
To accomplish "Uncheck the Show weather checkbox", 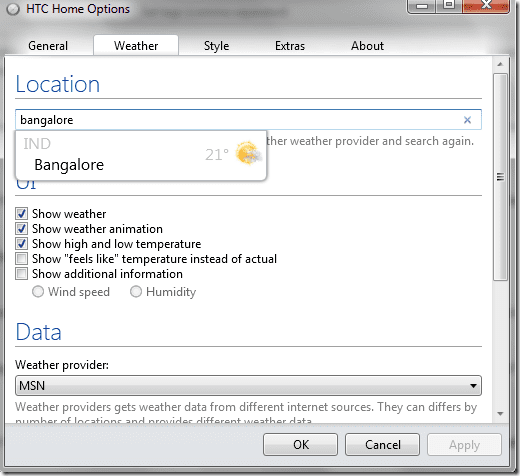I will tap(22, 214).
